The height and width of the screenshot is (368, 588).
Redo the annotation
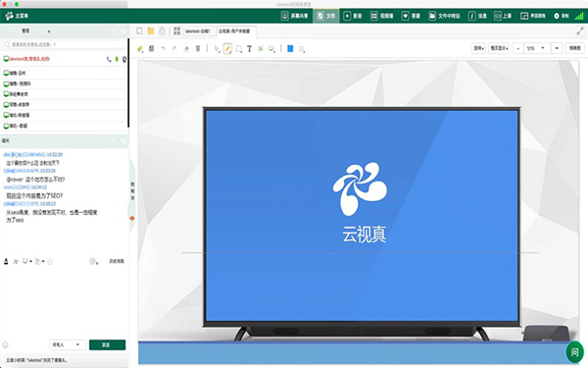point(174,48)
